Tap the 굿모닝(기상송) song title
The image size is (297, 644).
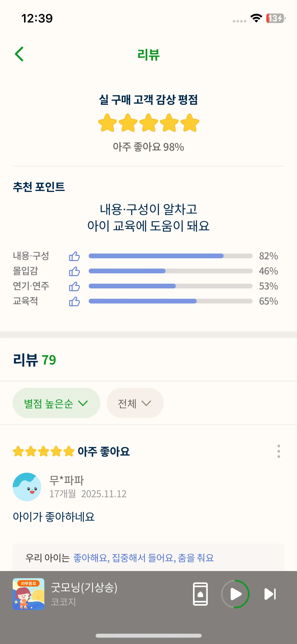point(84,587)
